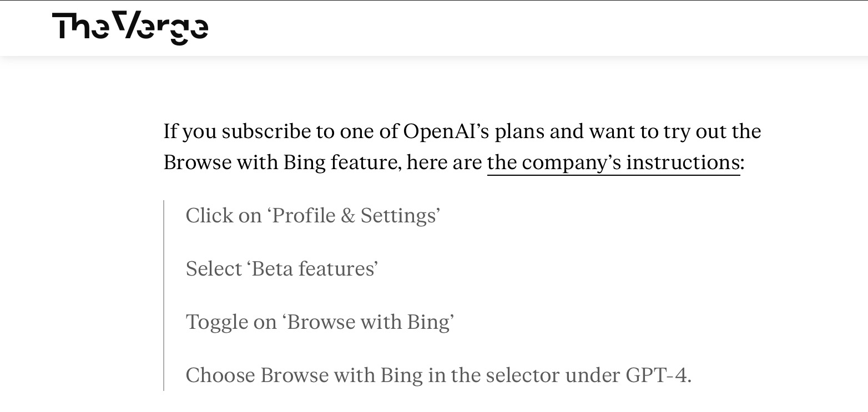Click the quoted "Beta features" phrase
868x412 pixels.
point(315,268)
